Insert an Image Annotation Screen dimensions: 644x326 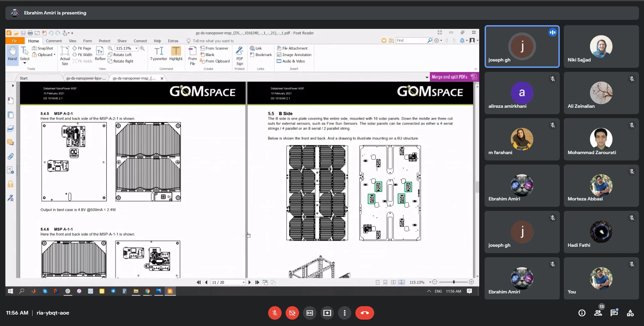[294, 55]
